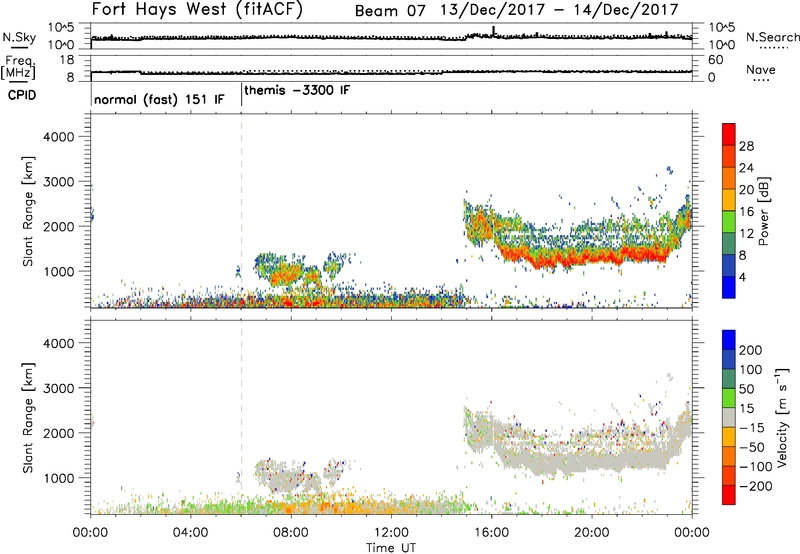Click the 'Beam 07' label

point(390,11)
